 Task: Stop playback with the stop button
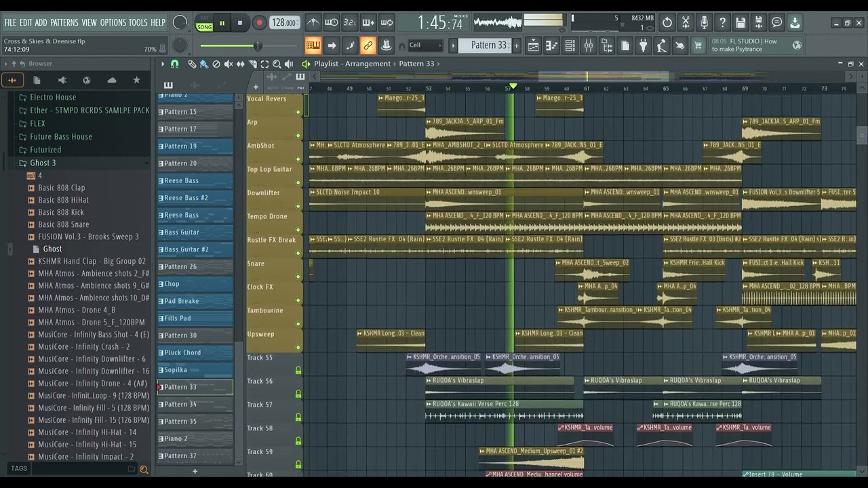point(239,23)
